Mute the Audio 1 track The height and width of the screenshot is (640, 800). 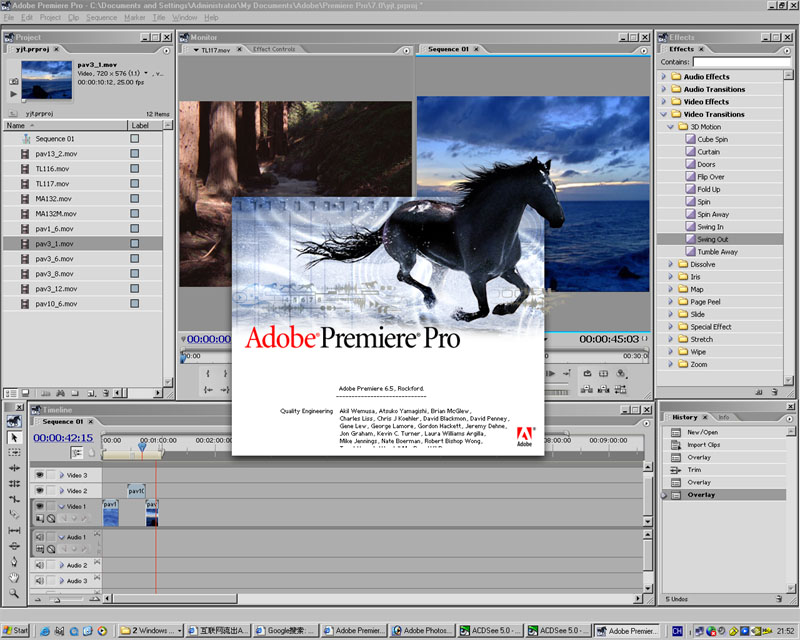point(39,537)
